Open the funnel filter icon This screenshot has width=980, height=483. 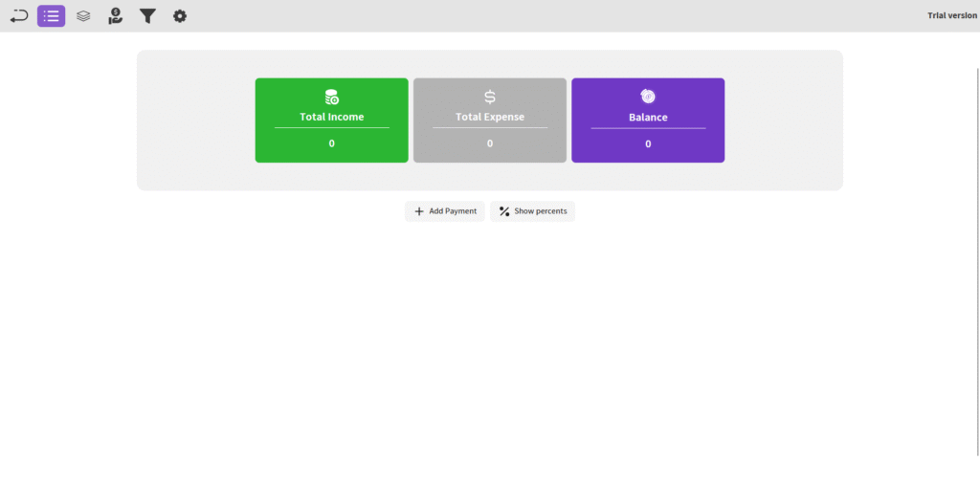tap(147, 16)
